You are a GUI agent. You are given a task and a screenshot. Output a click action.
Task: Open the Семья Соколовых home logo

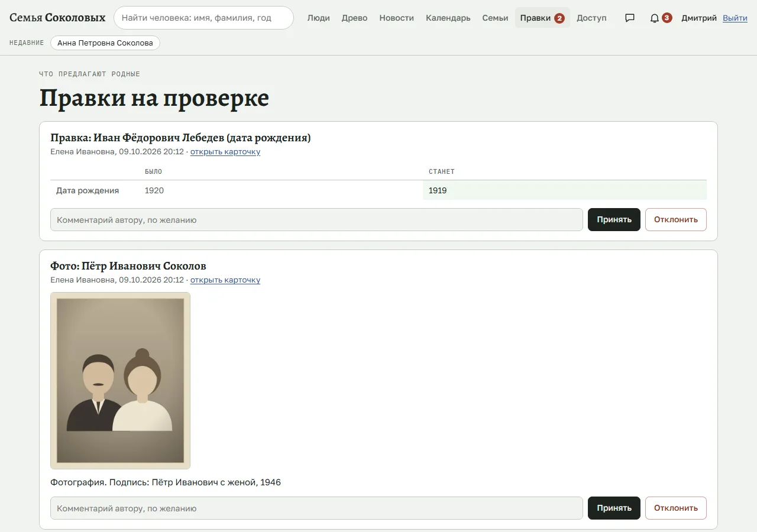(x=57, y=18)
